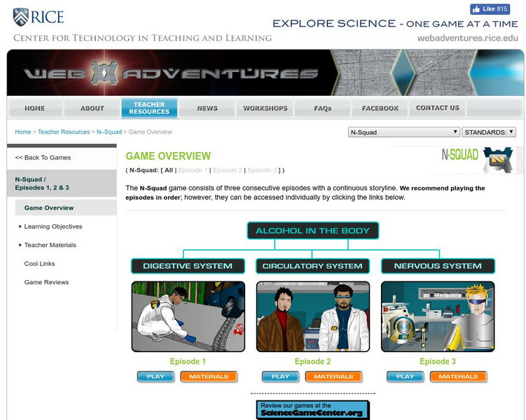Image resolution: width=526 pixels, height=420 pixels.
Task: Open Cool Links in the sidebar
Action: click(x=39, y=264)
